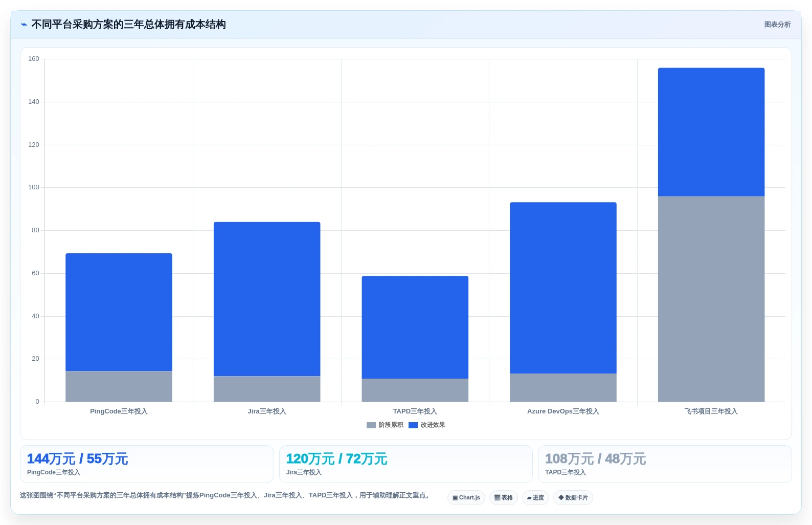Click the blue 改进效果 legend color box
This screenshot has width=812, height=525.
pyautogui.click(x=413, y=425)
